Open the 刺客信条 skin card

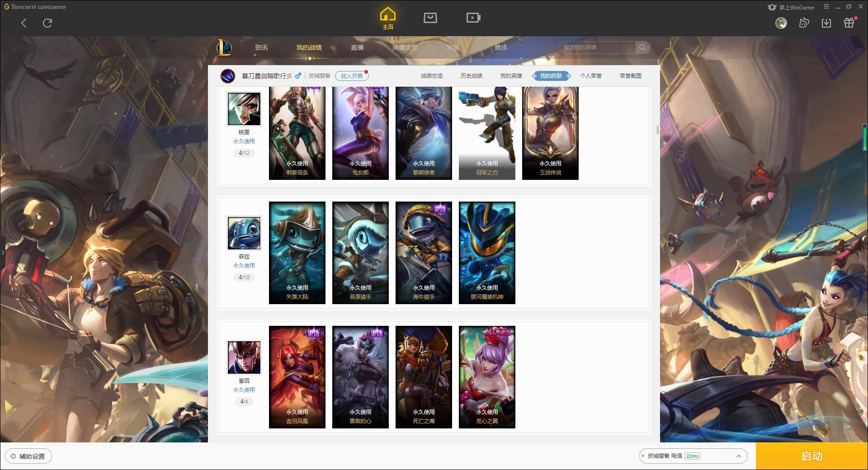point(297,133)
